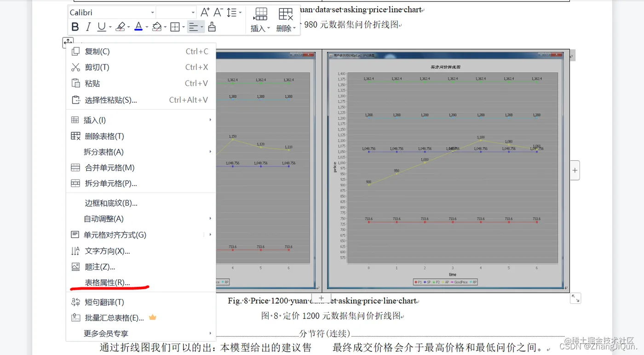
Task: Choose 批量汇总表格(E)... menu entry
Action: point(141,318)
